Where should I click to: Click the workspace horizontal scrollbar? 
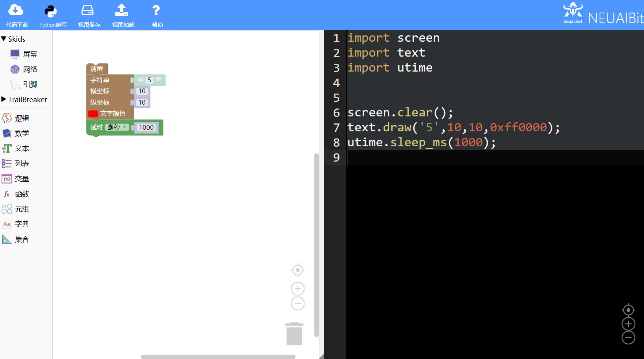[218, 357]
